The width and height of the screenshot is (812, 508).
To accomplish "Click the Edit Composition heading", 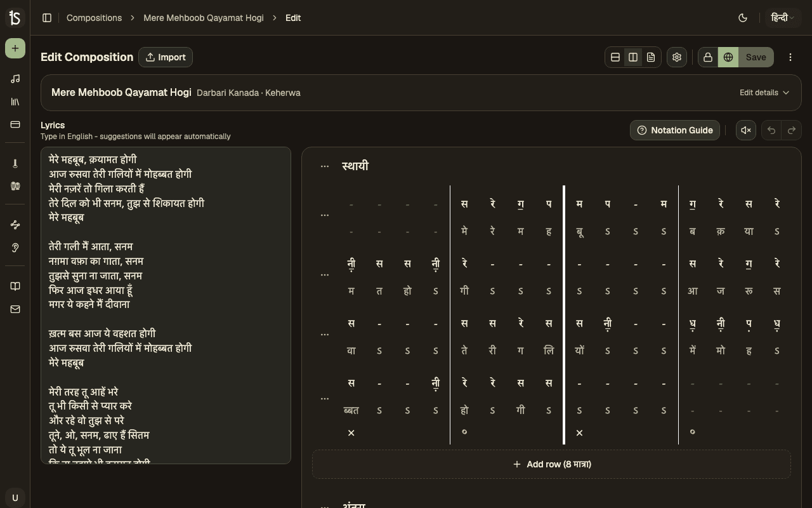I will (x=87, y=57).
